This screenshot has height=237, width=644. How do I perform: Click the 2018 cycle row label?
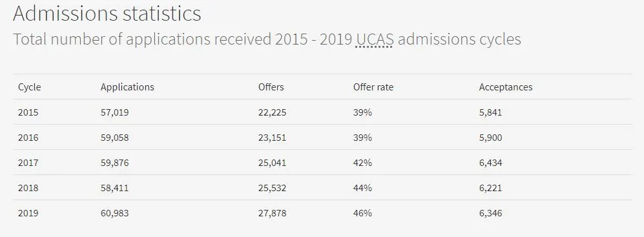pos(28,188)
